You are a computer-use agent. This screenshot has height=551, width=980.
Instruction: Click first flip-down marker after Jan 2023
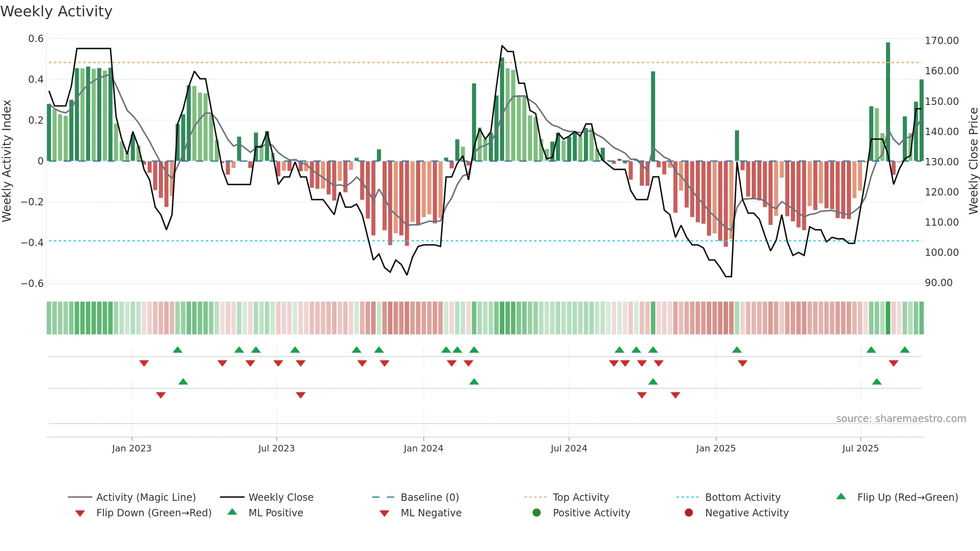[144, 363]
